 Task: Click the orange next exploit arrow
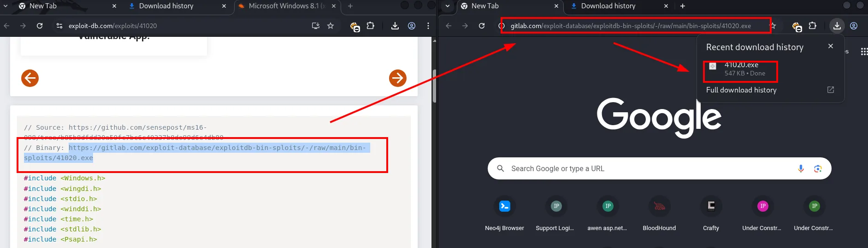point(398,78)
